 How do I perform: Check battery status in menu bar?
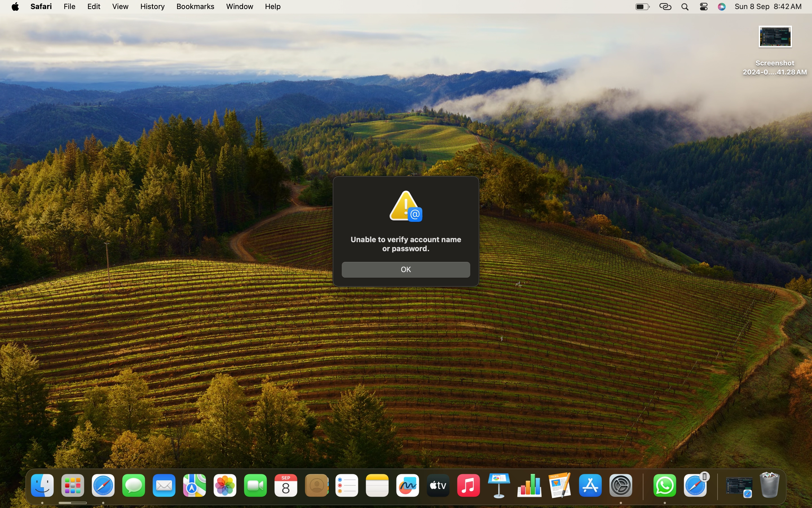click(x=643, y=7)
